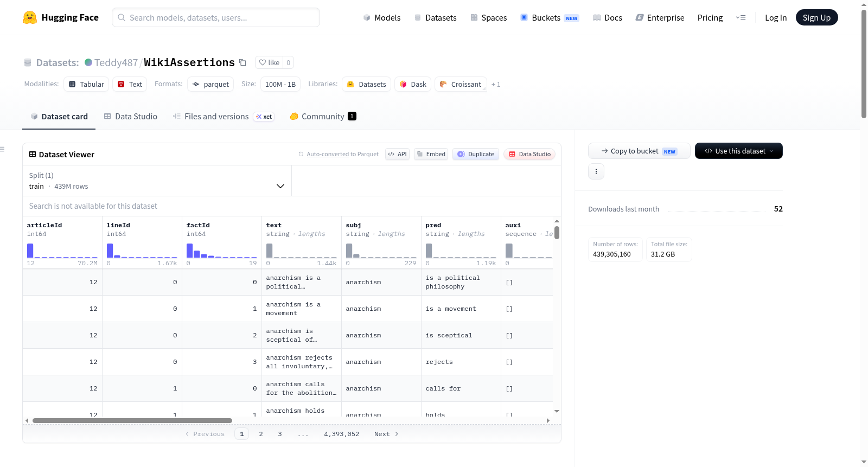Click the Sign Up button

[x=816, y=17]
